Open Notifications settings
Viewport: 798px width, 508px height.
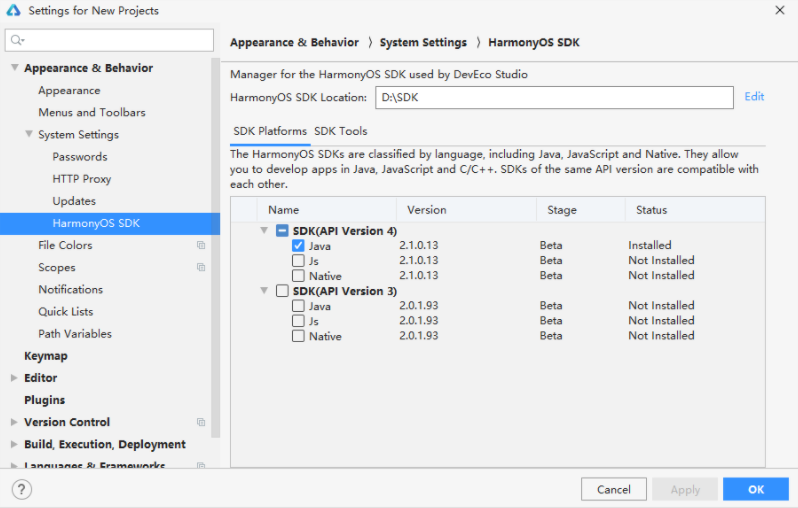click(x=71, y=290)
